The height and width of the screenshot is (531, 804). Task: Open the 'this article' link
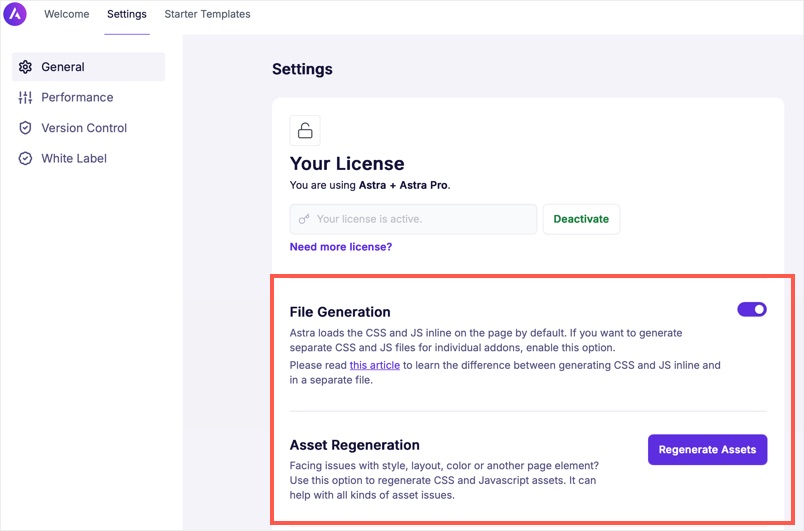click(x=374, y=365)
